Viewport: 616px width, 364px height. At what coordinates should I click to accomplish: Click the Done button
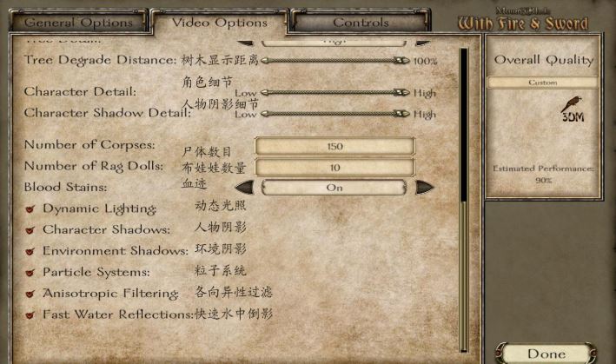click(546, 354)
